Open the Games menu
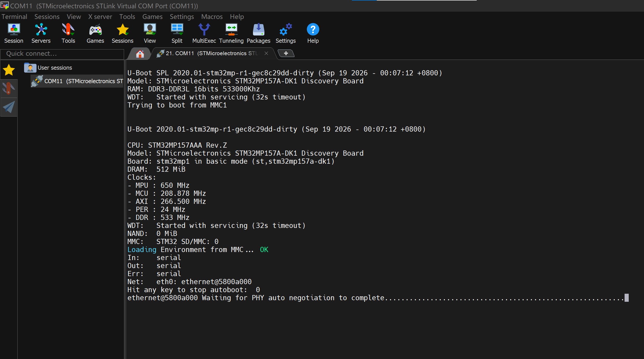644x359 pixels. tap(153, 17)
